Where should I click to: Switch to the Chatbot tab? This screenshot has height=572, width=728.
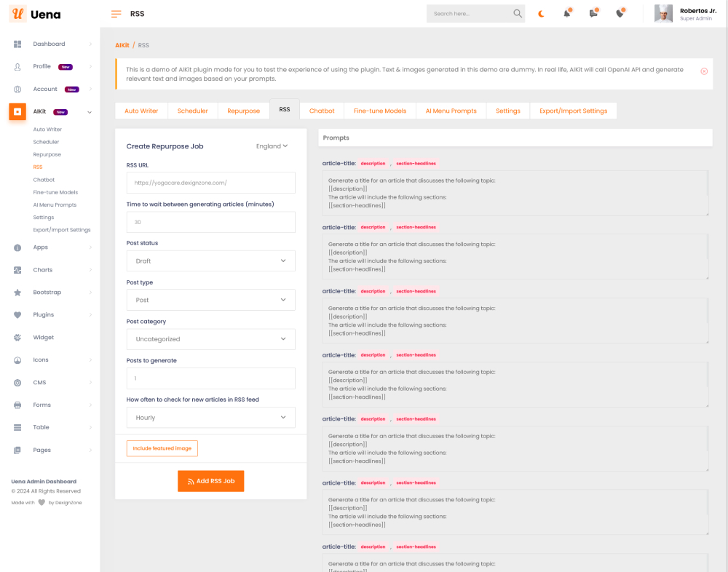point(321,111)
